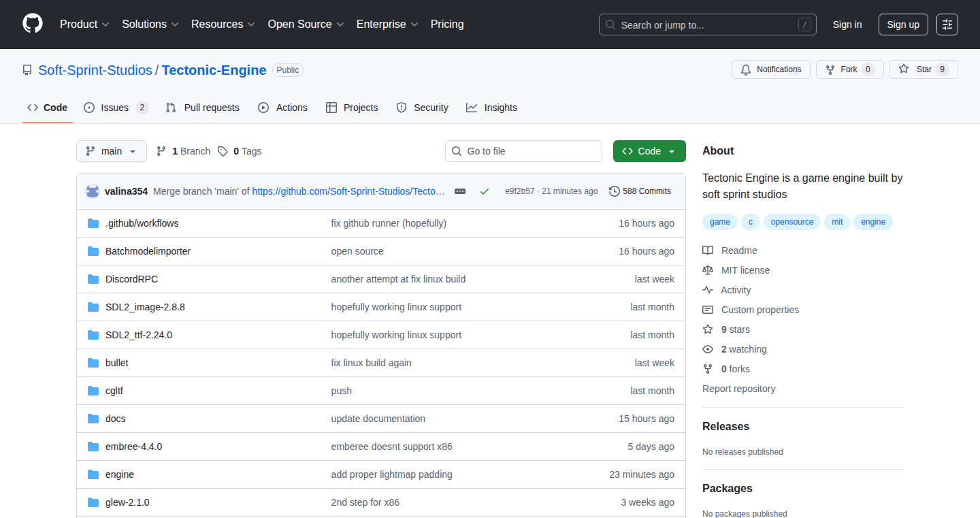
Task: Open the Pricing link in header
Action: click(x=447, y=24)
